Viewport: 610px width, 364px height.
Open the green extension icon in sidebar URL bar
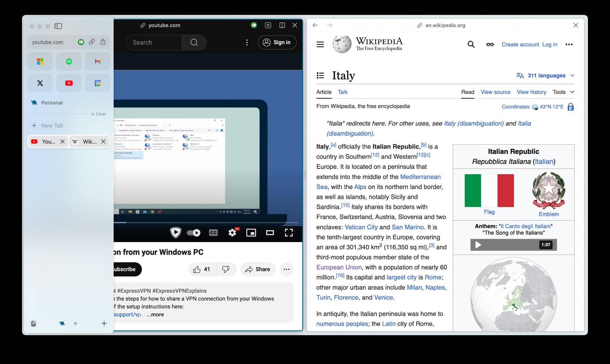tap(81, 42)
